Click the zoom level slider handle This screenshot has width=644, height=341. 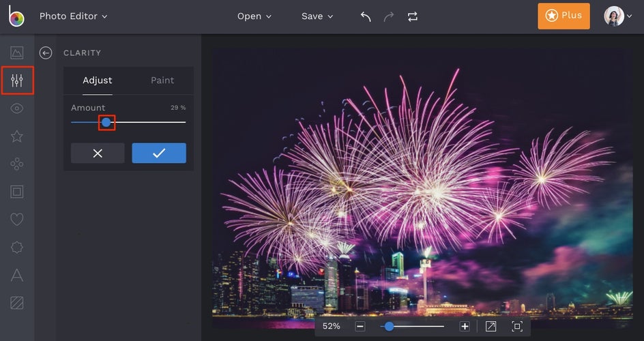pyautogui.click(x=389, y=326)
